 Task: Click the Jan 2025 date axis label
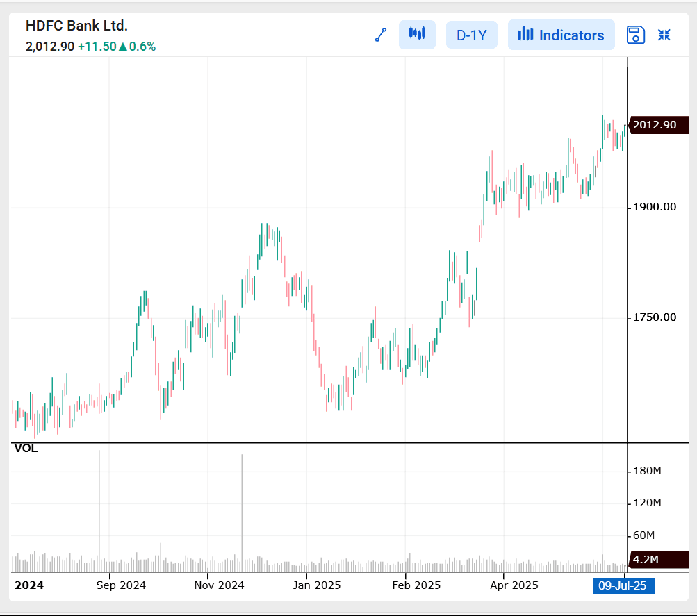(316, 585)
